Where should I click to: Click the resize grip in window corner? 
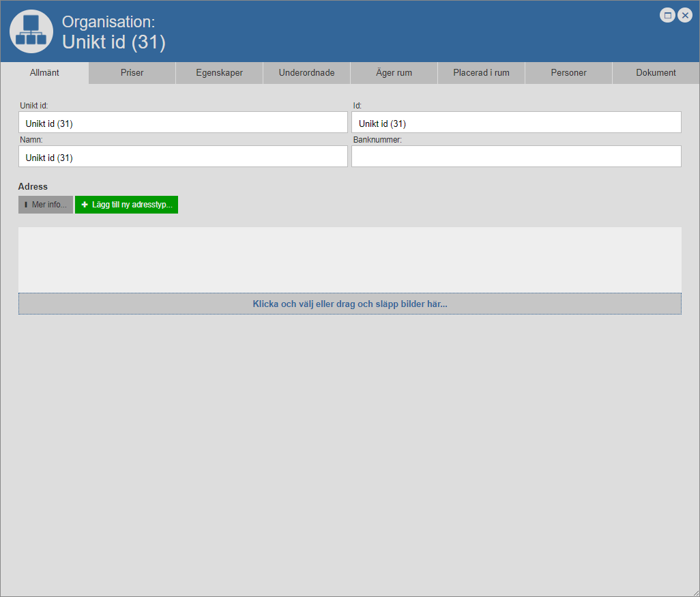click(695, 592)
